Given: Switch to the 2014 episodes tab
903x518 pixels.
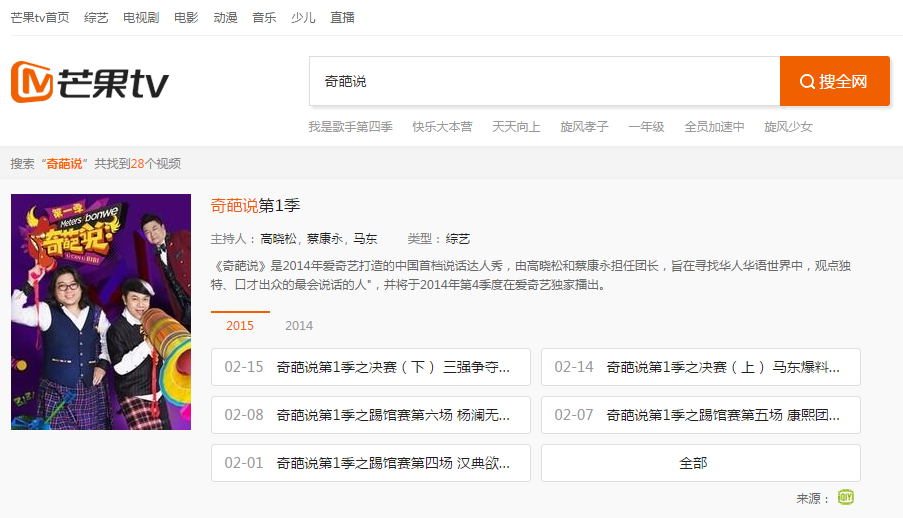Looking at the screenshot, I should click(299, 326).
